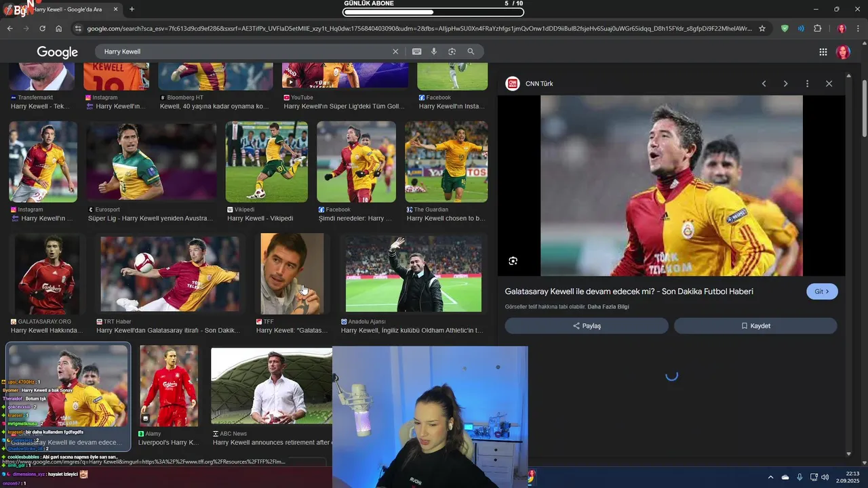Open the volume speaker tray icon
Viewport: 868px width, 488px height.
click(x=825, y=477)
